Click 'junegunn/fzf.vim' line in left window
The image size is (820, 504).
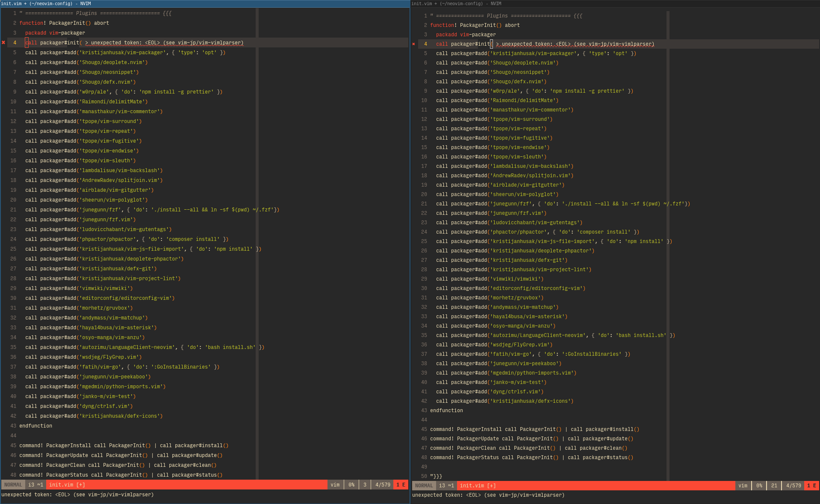(x=80, y=220)
